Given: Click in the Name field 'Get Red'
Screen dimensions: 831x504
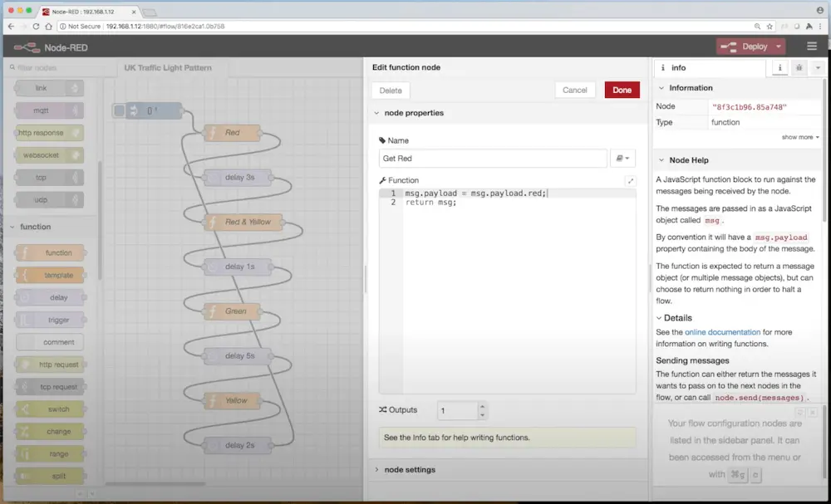Looking at the screenshot, I should pyautogui.click(x=492, y=159).
